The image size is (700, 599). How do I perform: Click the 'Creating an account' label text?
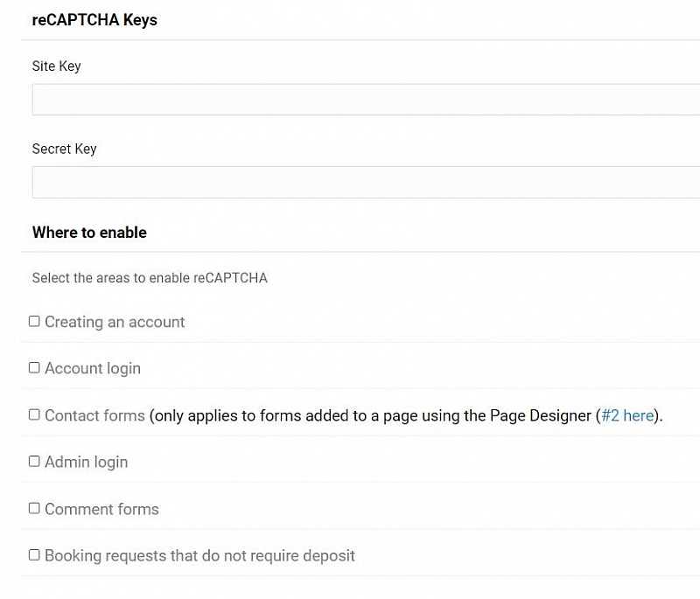115,322
